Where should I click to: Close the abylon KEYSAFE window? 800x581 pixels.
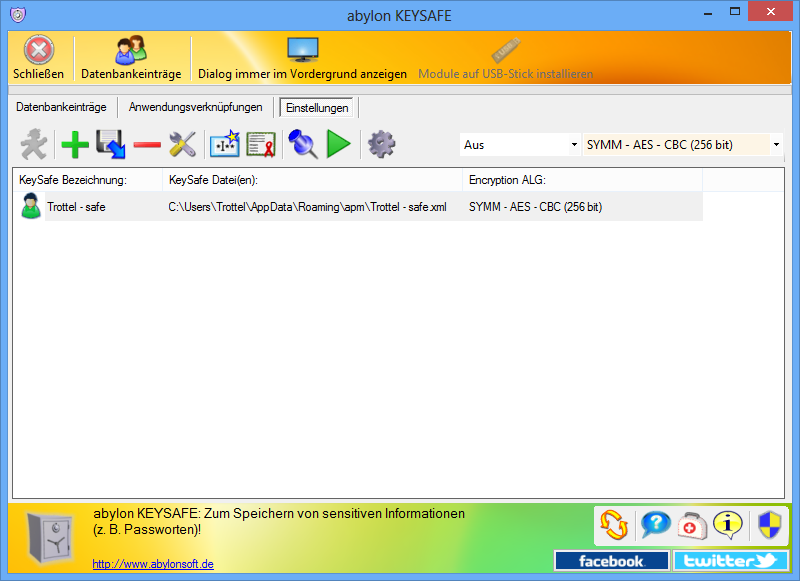coord(771,11)
